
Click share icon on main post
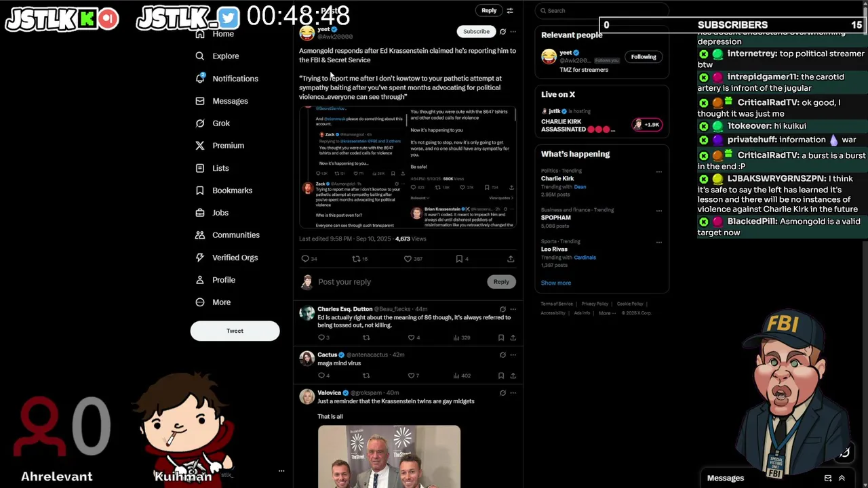511,259
